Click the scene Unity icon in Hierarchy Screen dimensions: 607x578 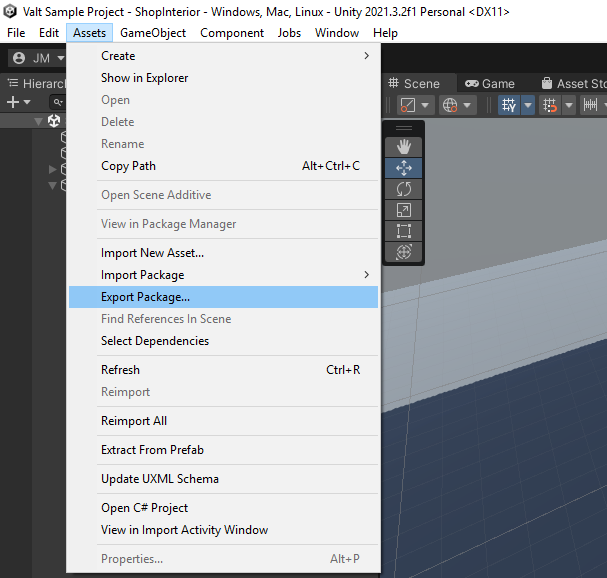click(54, 121)
